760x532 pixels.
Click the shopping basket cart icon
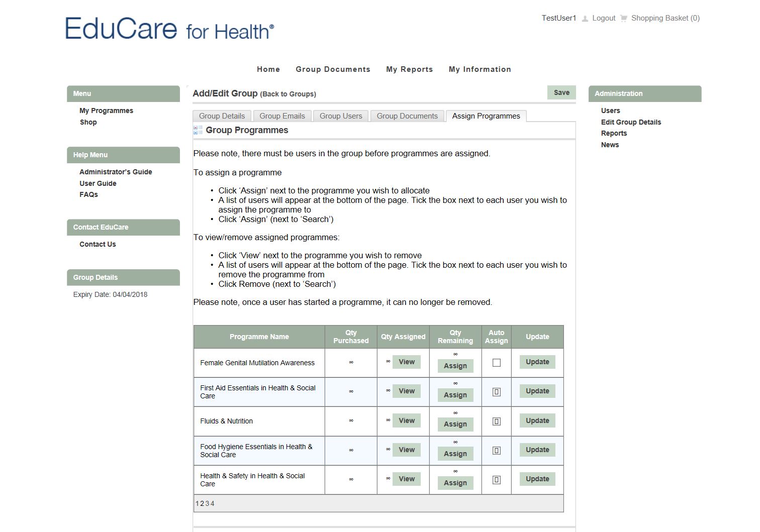624,19
